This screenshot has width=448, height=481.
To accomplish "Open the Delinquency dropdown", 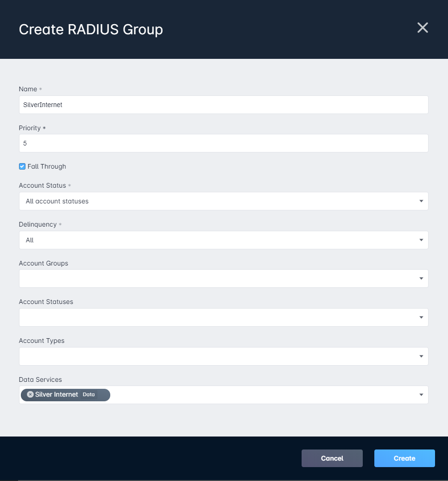I will coord(224,240).
